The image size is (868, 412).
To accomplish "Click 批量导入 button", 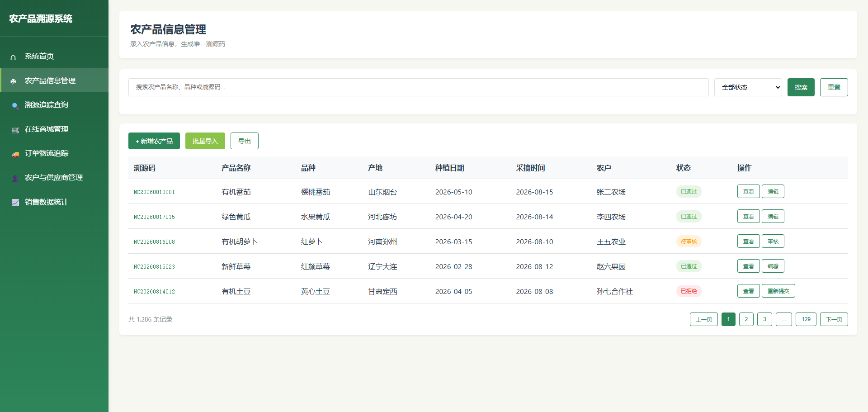I will click(x=205, y=141).
